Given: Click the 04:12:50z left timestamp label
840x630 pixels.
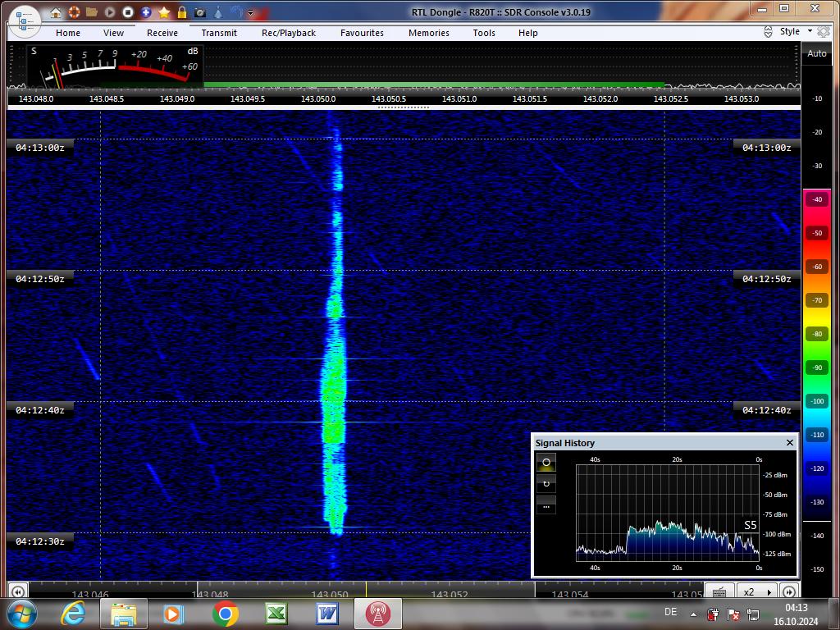Looking at the screenshot, I should (40, 279).
